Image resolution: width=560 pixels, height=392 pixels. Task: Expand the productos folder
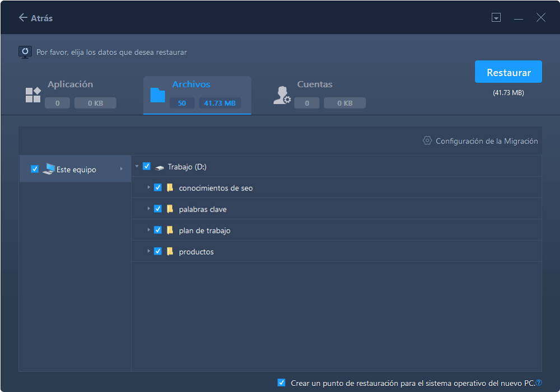tap(148, 251)
